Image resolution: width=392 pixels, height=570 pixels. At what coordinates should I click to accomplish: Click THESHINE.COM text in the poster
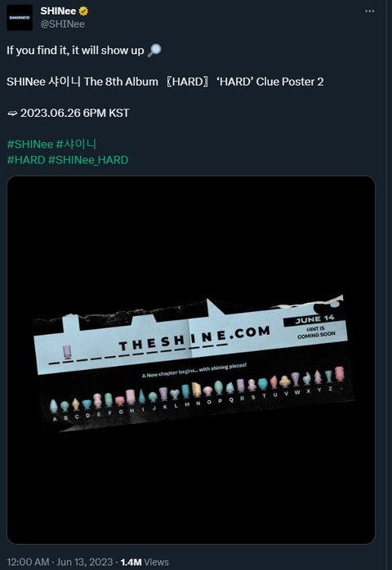pyautogui.click(x=194, y=339)
